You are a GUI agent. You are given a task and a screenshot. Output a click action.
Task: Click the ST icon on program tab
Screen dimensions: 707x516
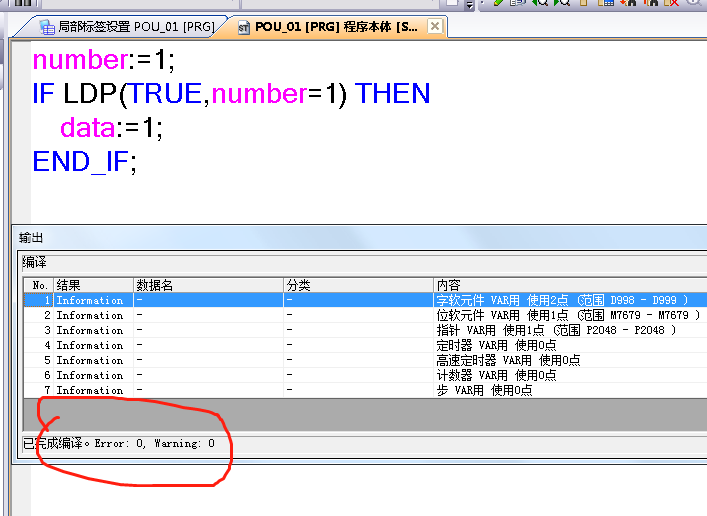(244, 27)
